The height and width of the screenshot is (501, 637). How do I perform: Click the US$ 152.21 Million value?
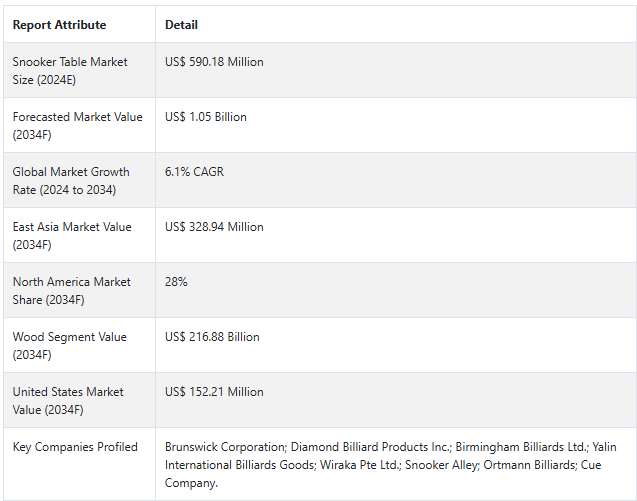[214, 392]
